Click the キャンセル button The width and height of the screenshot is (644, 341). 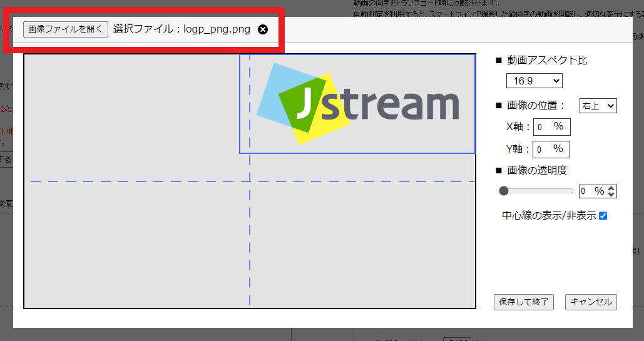click(591, 302)
